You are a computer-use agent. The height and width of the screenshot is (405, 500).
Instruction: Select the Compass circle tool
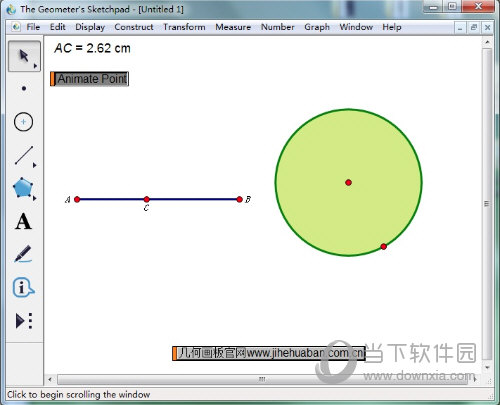point(23,122)
